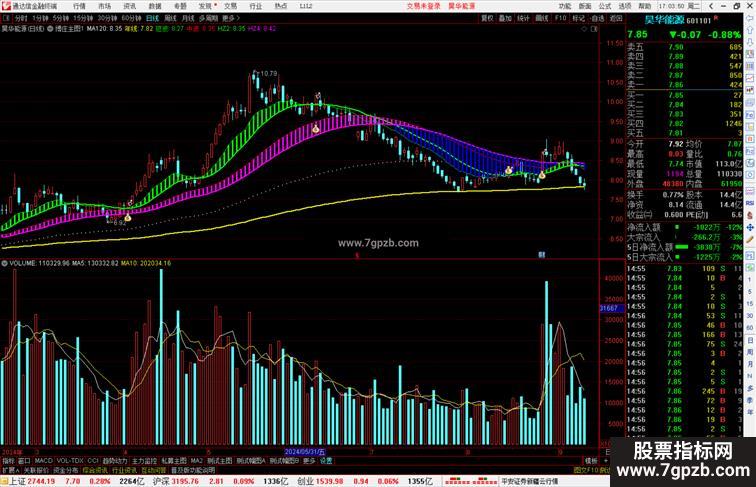Open the 行业资讯 tab

pyautogui.click(x=124, y=470)
